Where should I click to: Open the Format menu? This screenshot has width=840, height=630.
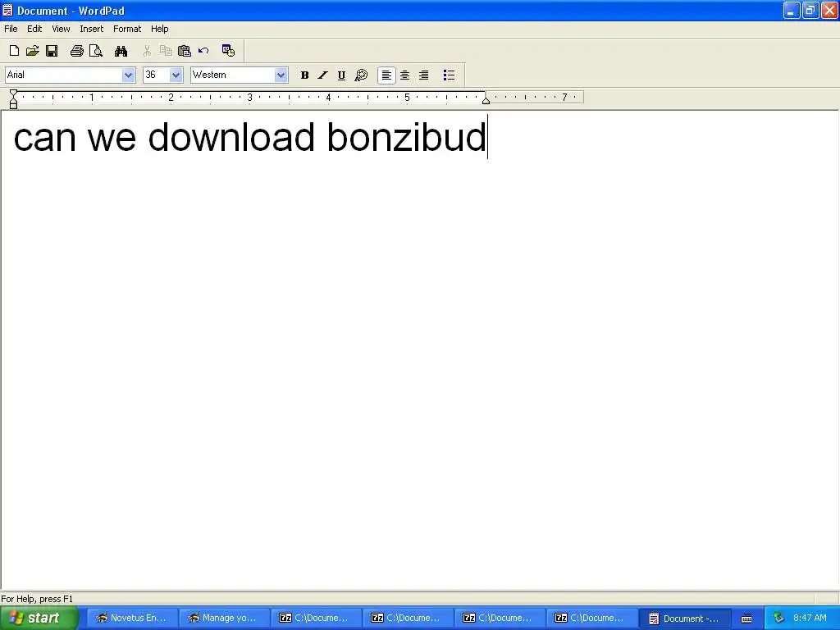[x=127, y=29]
